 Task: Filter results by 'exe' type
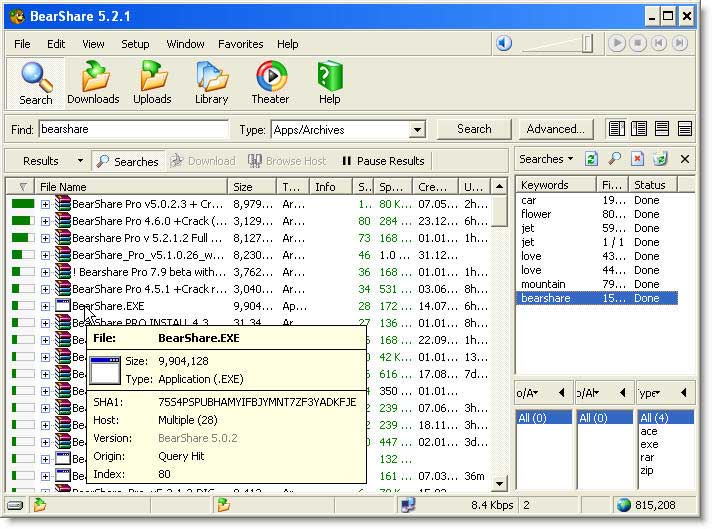(x=649, y=444)
